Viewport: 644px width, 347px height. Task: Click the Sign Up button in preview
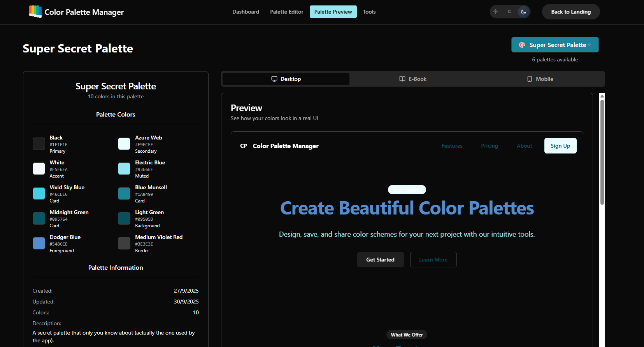click(560, 146)
